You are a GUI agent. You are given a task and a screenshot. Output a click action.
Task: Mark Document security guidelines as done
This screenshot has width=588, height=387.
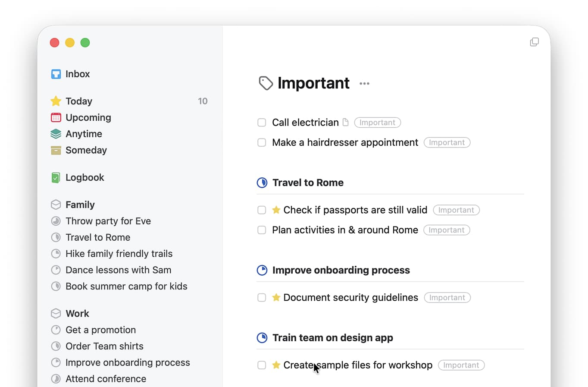[262, 297]
